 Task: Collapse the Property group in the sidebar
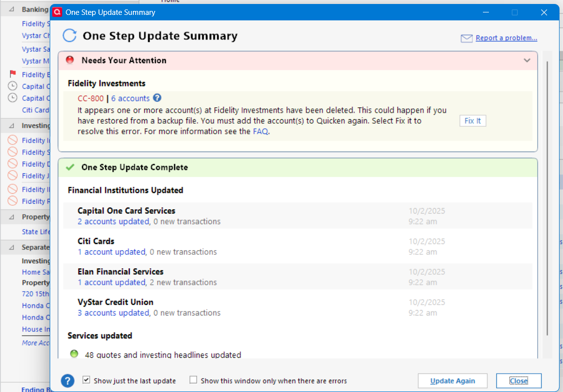pyautogui.click(x=11, y=217)
